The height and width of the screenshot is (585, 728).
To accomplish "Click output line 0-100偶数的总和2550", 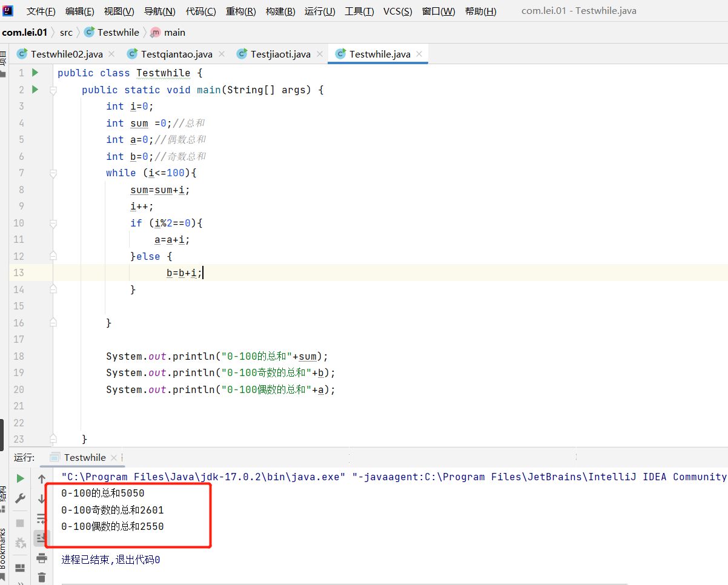I will (x=113, y=526).
